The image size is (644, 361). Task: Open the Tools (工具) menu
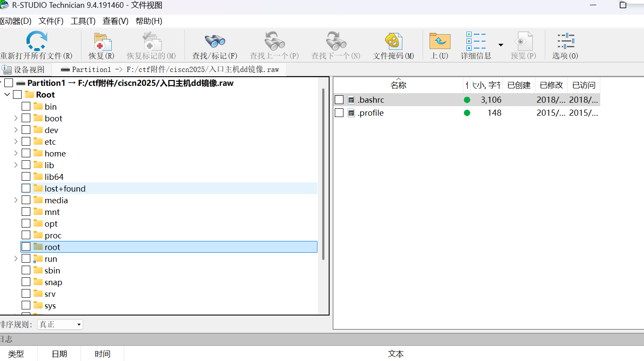(83, 21)
